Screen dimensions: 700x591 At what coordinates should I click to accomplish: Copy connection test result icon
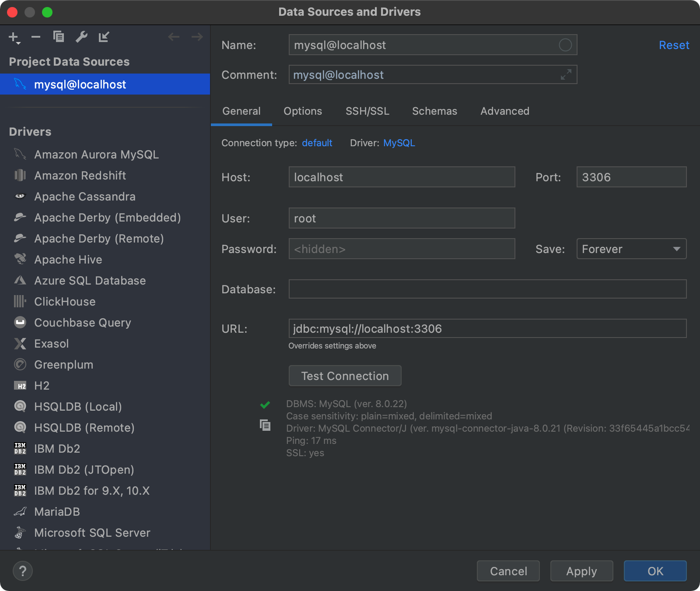(x=265, y=425)
